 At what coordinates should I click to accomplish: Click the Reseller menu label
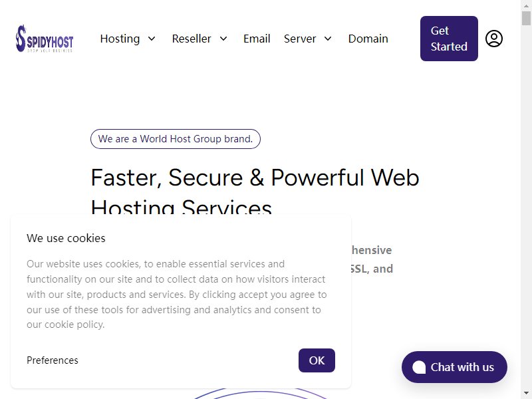pos(192,39)
